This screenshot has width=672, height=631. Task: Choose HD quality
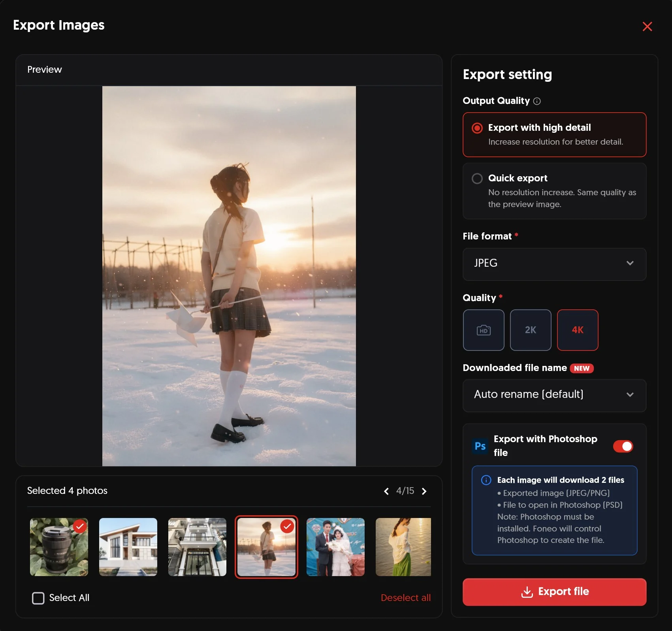(x=484, y=330)
